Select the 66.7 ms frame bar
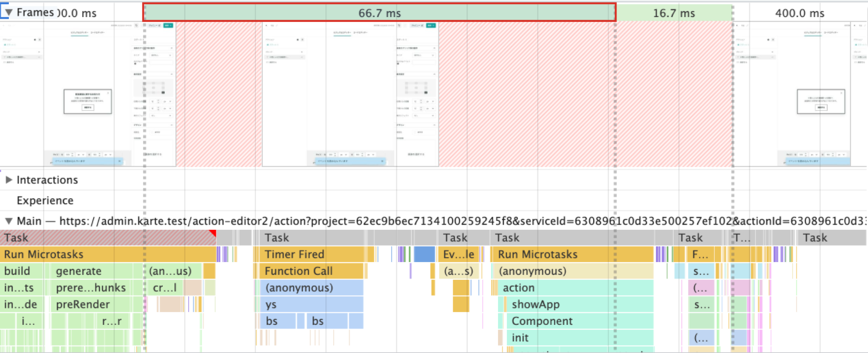 (380, 13)
